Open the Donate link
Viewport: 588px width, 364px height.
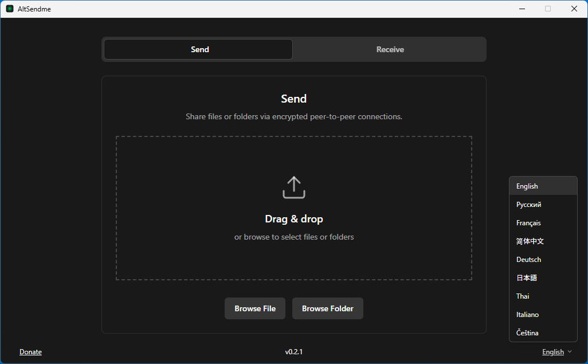click(30, 352)
